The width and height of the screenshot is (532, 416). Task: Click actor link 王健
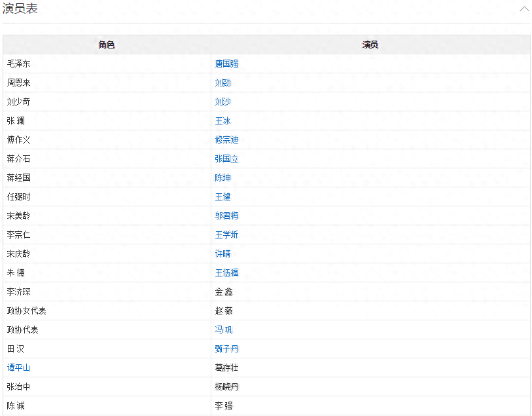coord(222,197)
